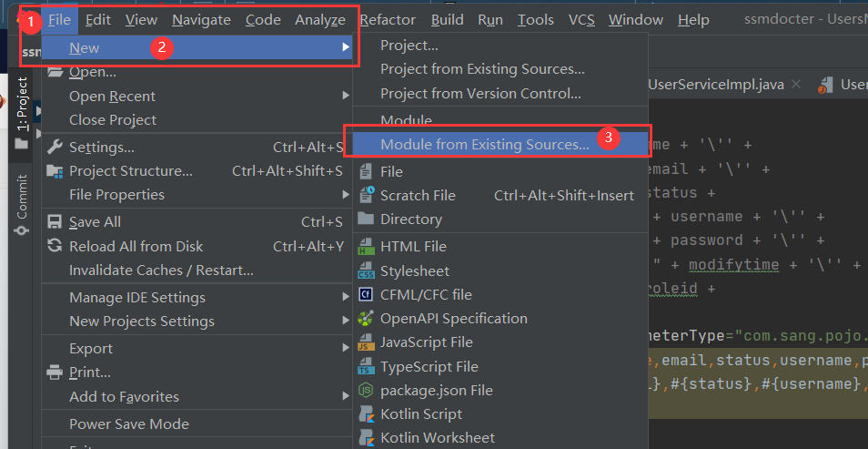868x449 pixels.
Task: Click the Scratch File clock icon
Action: (x=367, y=195)
